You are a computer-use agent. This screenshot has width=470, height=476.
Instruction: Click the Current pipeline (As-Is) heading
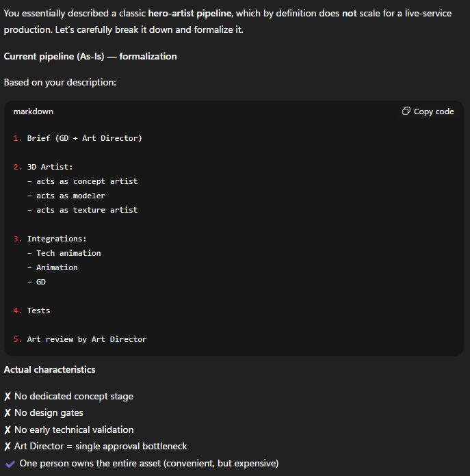click(90, 56)
